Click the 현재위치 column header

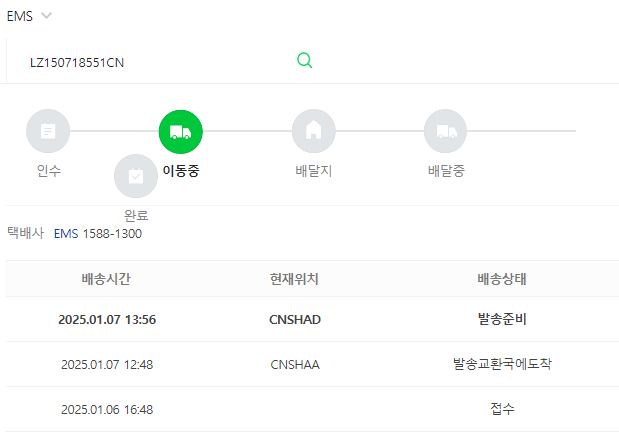294,279
